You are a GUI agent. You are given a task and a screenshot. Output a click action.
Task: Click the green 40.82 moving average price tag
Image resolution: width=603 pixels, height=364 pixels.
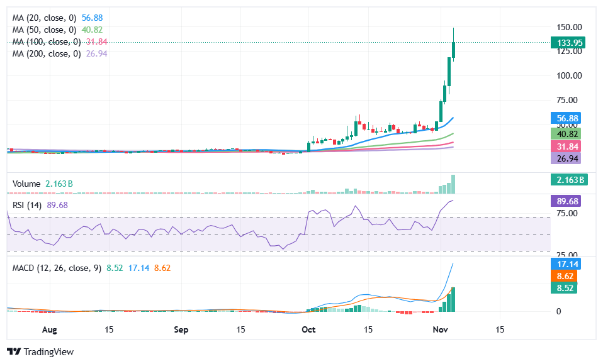pyautogui.click(x=565, y=133)
